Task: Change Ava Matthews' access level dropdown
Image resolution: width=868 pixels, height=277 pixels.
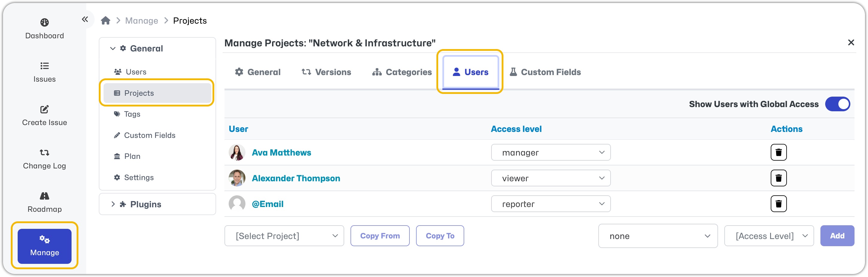Action: 551,153
